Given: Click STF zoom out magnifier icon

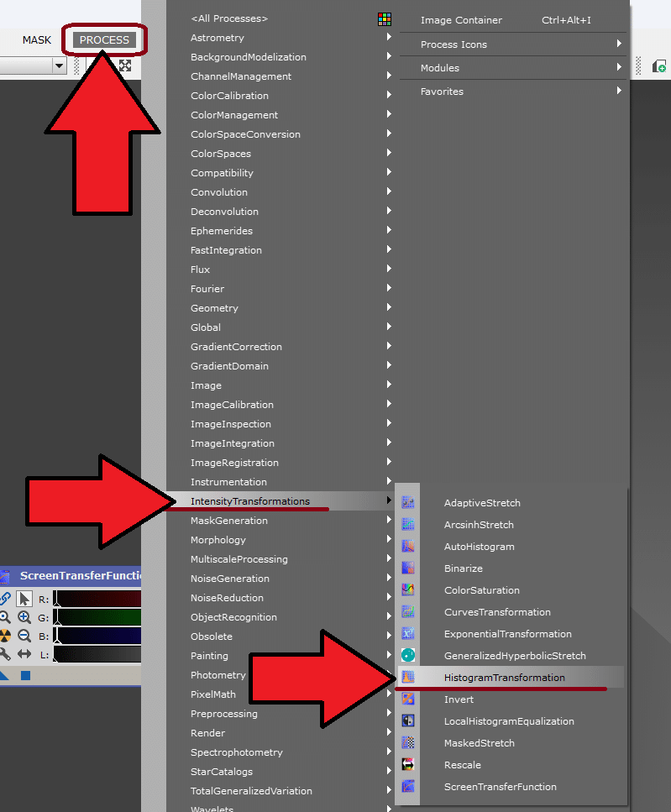Looking at the screenshot, I should [24, 636].
